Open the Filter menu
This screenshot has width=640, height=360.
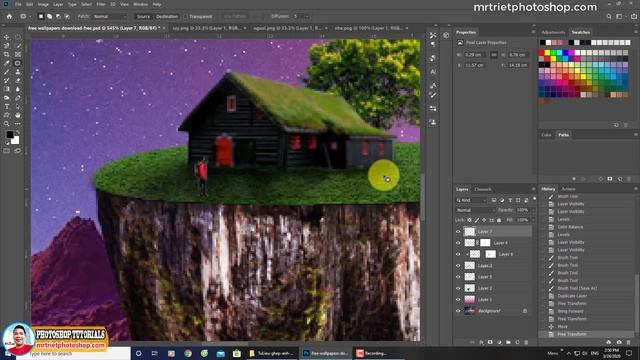point(101,4)
